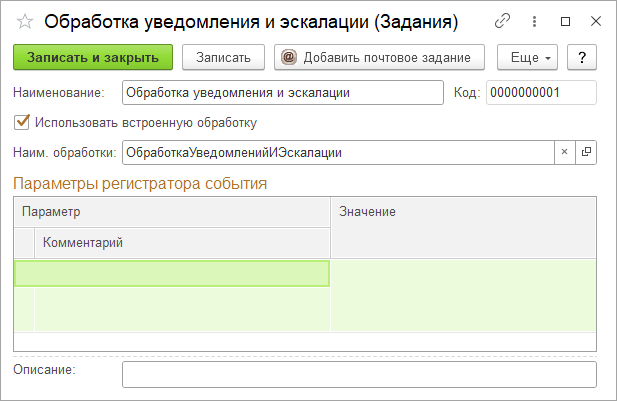Click the Параметр column header
The image size is (617, 401).
click(172, 212)
